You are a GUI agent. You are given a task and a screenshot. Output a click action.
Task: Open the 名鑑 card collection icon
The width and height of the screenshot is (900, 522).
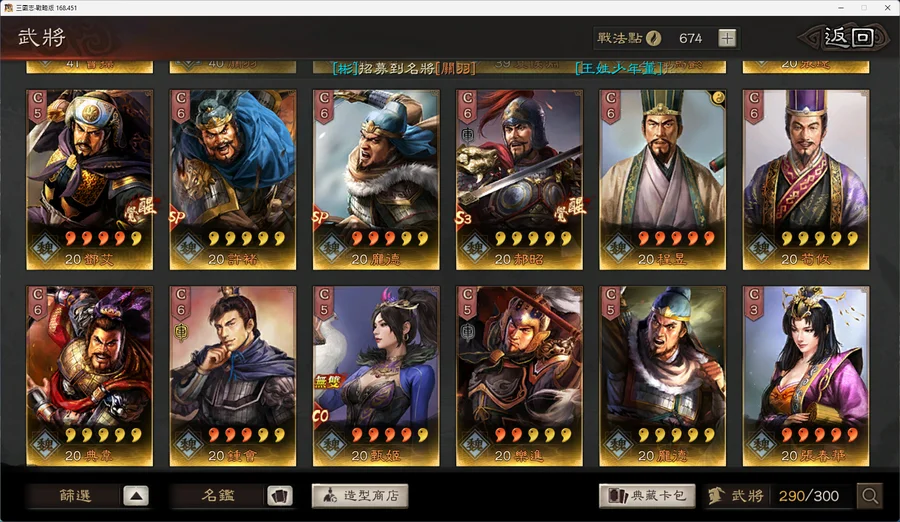pyautogui.click(x=280, y=496)
